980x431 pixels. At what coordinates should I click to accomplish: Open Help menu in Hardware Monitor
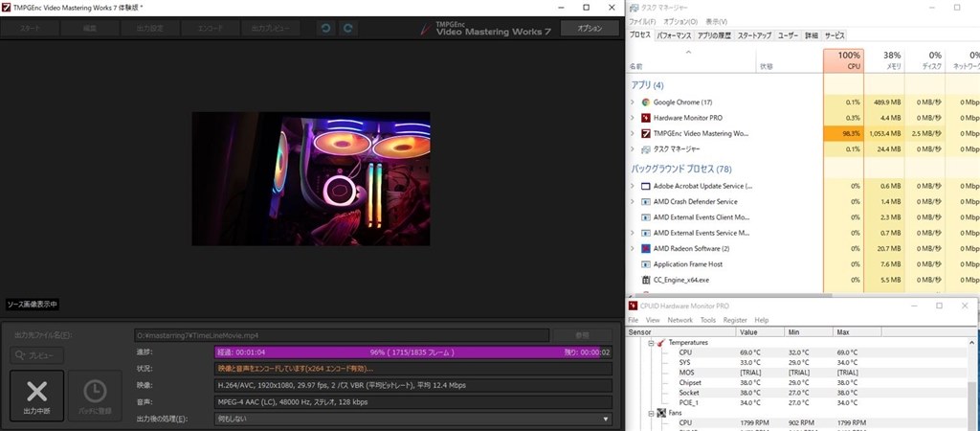click(761, 320)
